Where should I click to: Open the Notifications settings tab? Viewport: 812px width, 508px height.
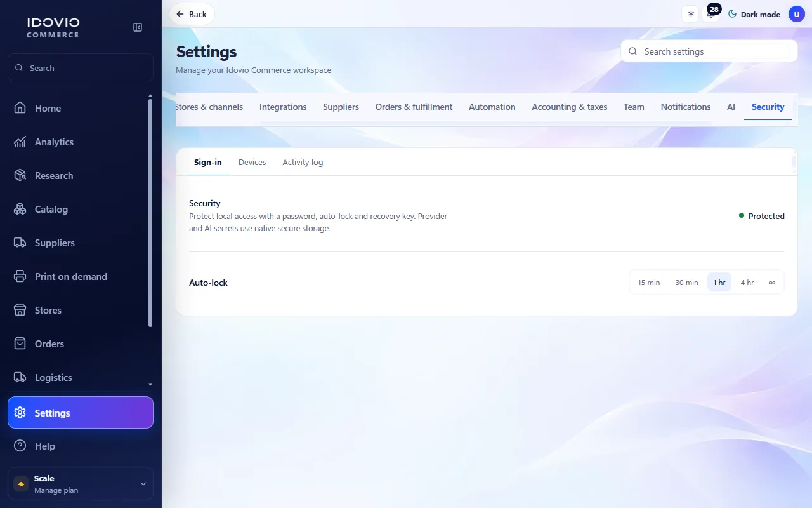pos(686,107)
